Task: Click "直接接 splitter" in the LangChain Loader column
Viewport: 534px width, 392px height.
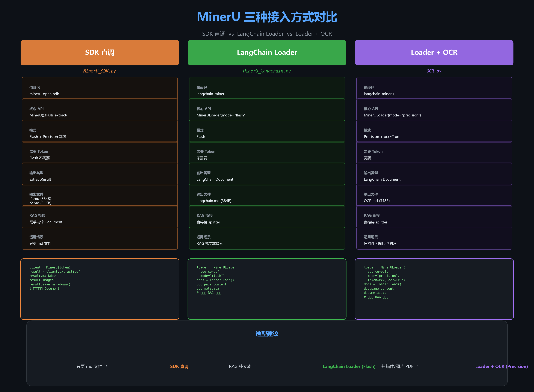Action: click(208, 222)
